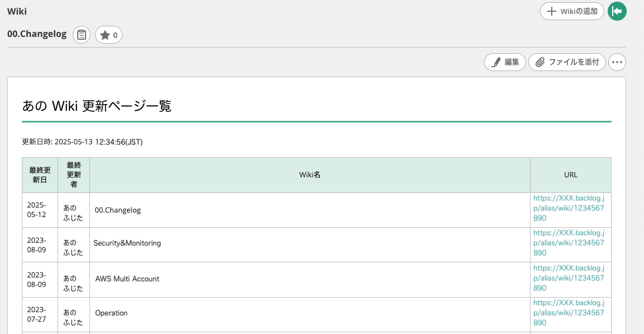Click the 更新日時 timestamp line

click(82, 142)
